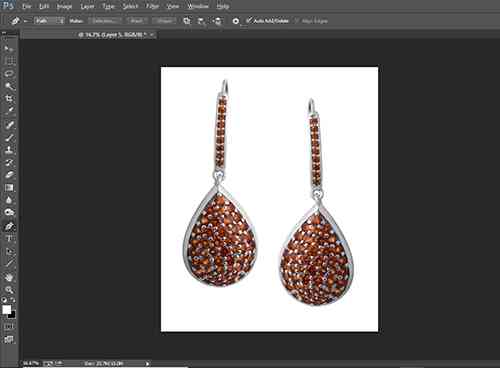Toggle Quick Mask mode icon
The width and height of the screenshot is (500, 368).
[x=9, y=326]
